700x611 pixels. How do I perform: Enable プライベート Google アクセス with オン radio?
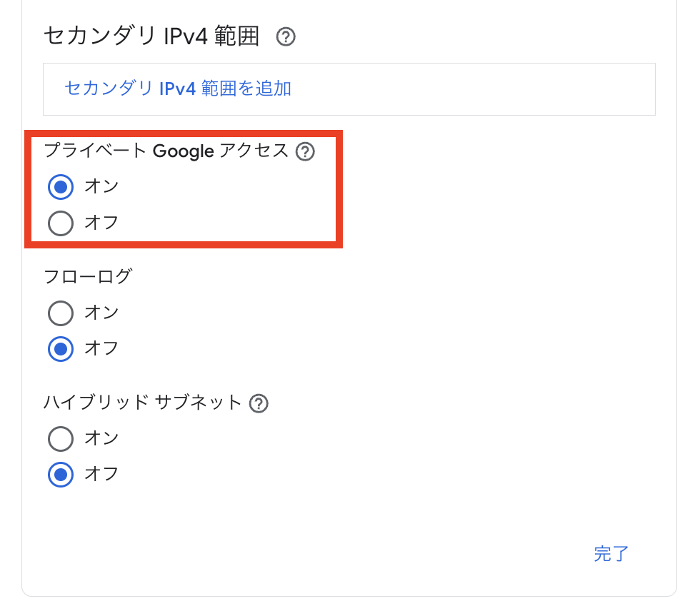tap(61, 187)
